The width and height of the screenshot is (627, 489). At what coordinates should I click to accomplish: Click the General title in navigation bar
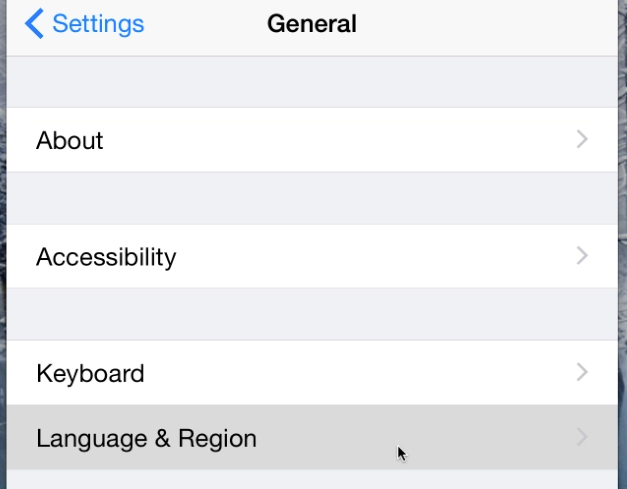pos(312,24)
